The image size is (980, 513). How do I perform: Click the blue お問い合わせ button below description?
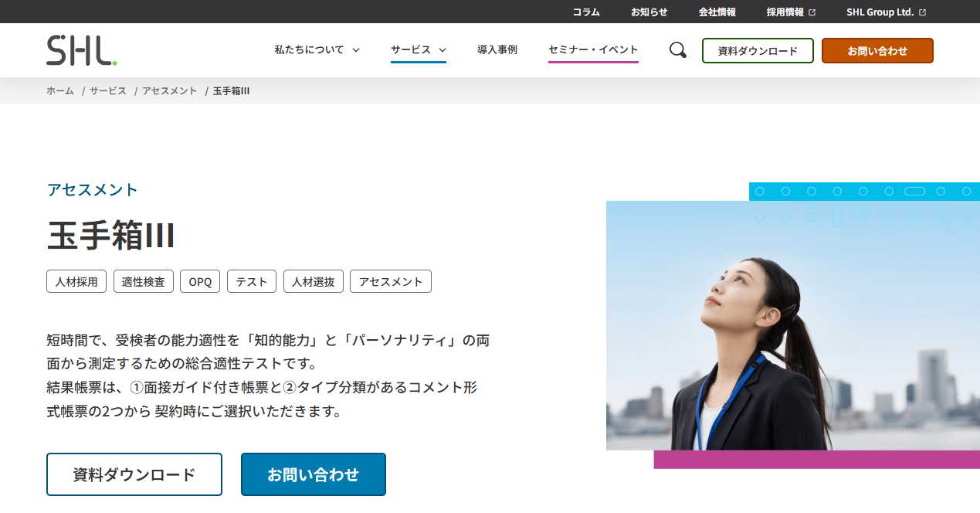pos(313,474)
